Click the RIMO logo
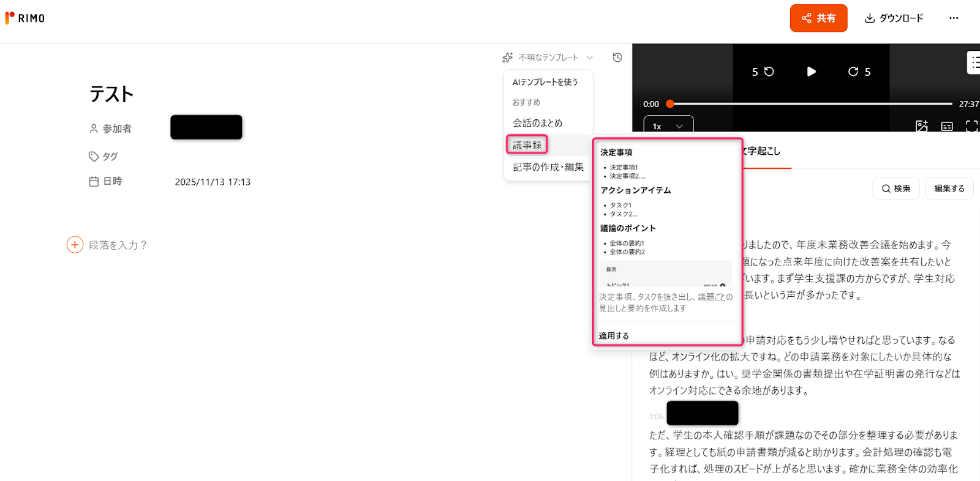 click(25, 18)
